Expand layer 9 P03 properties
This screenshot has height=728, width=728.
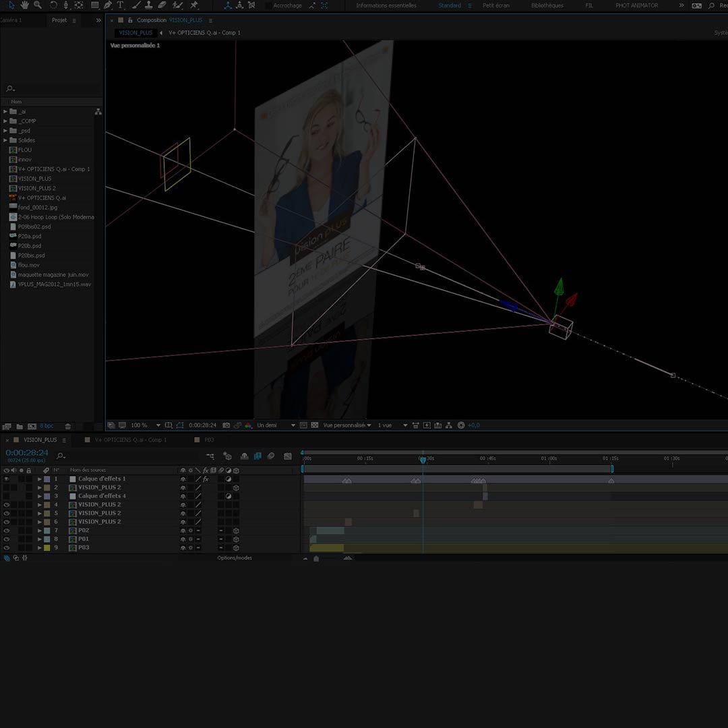(40, 547)
